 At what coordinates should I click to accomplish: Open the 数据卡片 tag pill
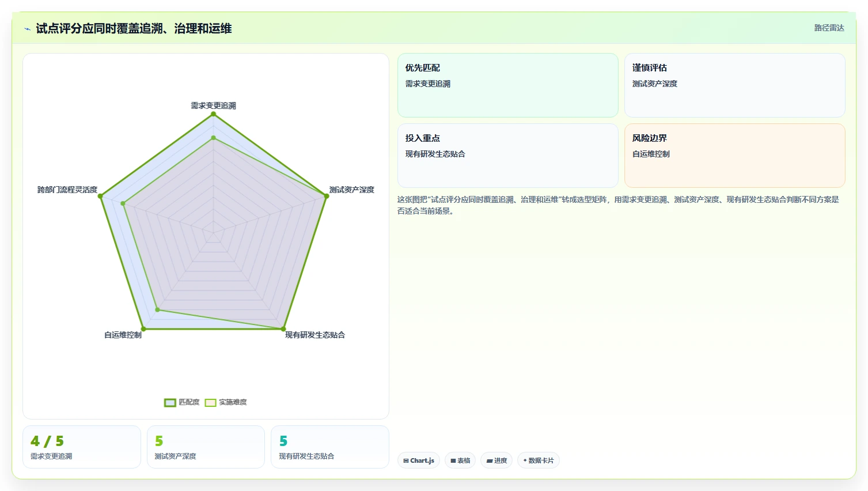[x=539, y=460]
